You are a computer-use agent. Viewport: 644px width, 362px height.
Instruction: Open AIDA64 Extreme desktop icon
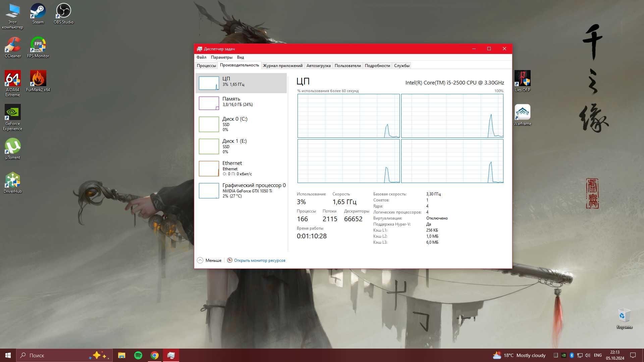pyautogui.click(x=12, y=83)
